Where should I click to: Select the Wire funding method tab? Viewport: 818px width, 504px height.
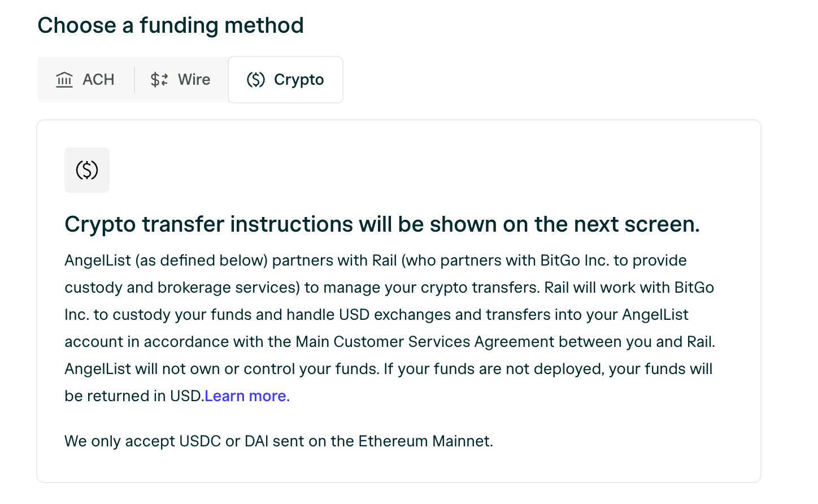click(x=181, y=80)
